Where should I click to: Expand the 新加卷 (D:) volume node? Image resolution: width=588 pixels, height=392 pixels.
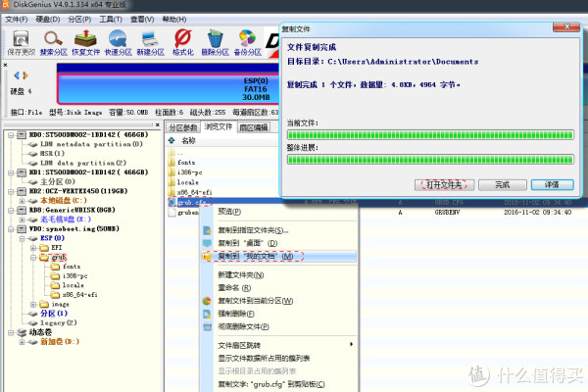tap(22, 342)
